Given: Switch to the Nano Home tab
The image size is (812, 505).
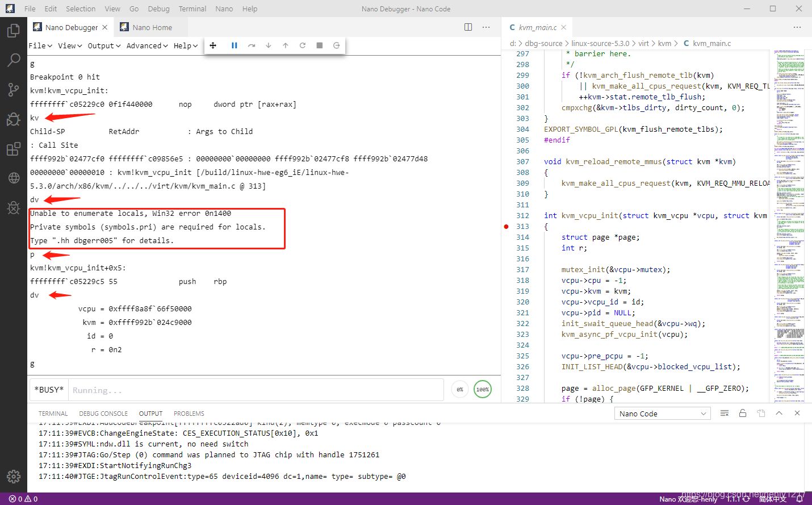Looking at the screenshot, I should [x=150, y=27].
